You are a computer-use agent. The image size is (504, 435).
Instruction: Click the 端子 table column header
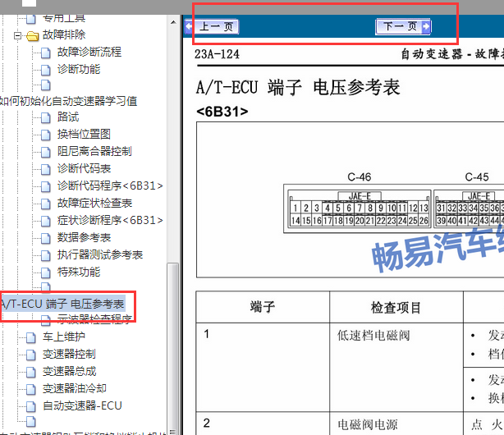(x=263, y=307)
